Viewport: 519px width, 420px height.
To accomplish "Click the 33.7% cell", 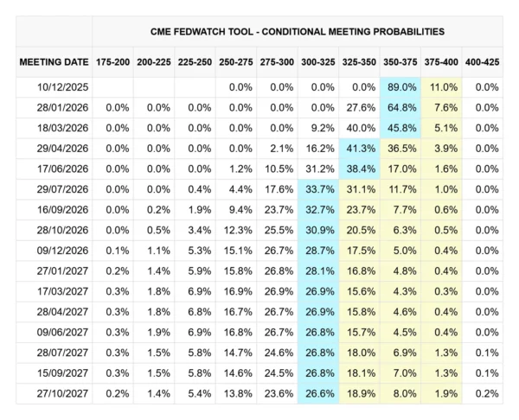I will click(318, 189).
